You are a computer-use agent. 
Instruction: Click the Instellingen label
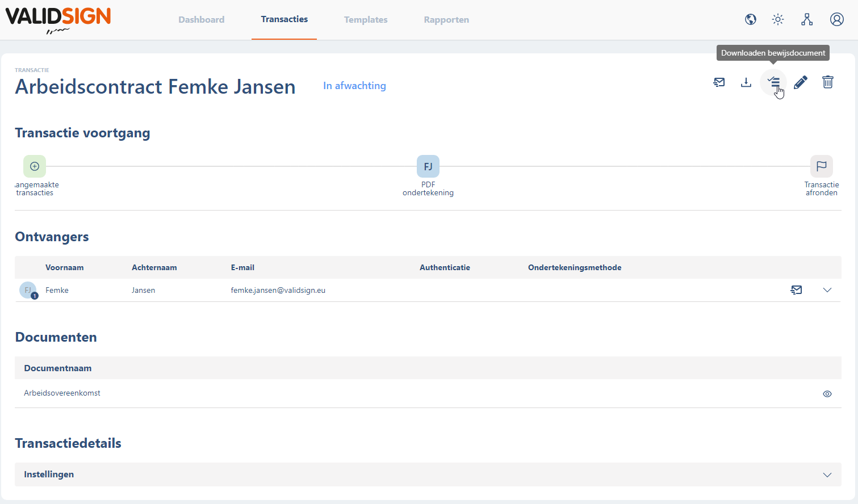(49, 474)
